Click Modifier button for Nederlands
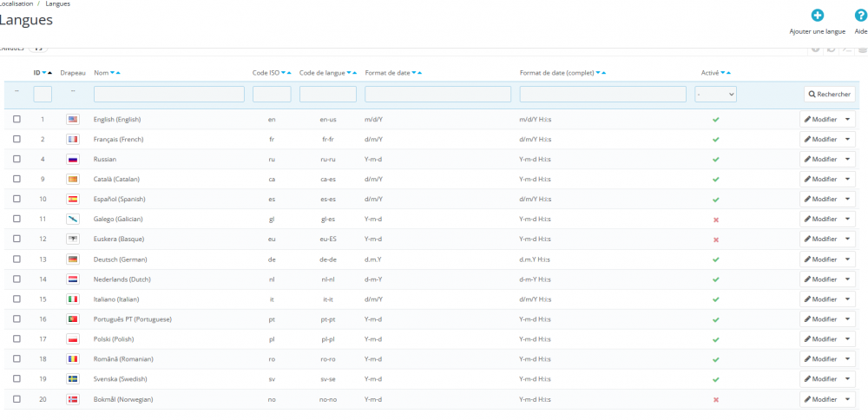Image resolution: width=868 pixels, height=420 pixels. click(x=820, y=279)
